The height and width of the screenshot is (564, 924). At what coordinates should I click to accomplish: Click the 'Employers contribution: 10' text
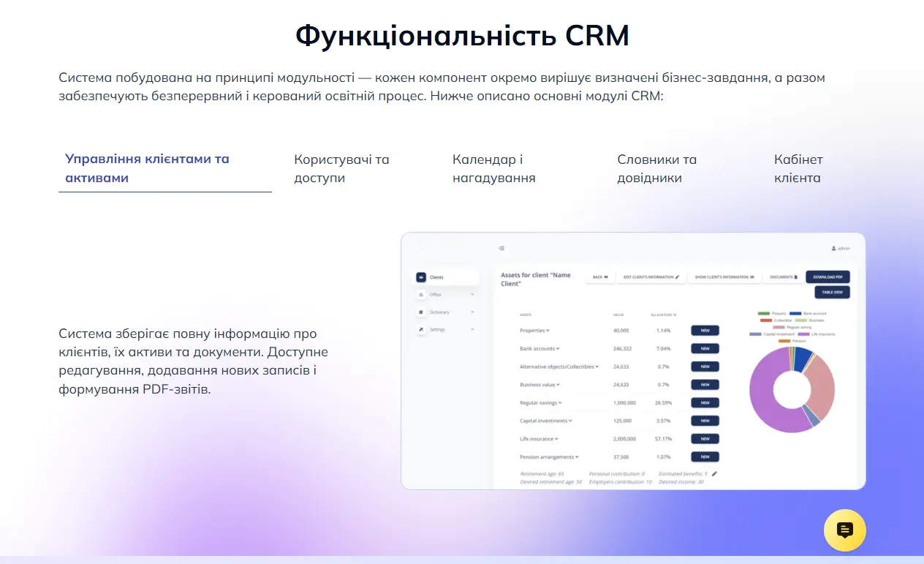(620, 482)
